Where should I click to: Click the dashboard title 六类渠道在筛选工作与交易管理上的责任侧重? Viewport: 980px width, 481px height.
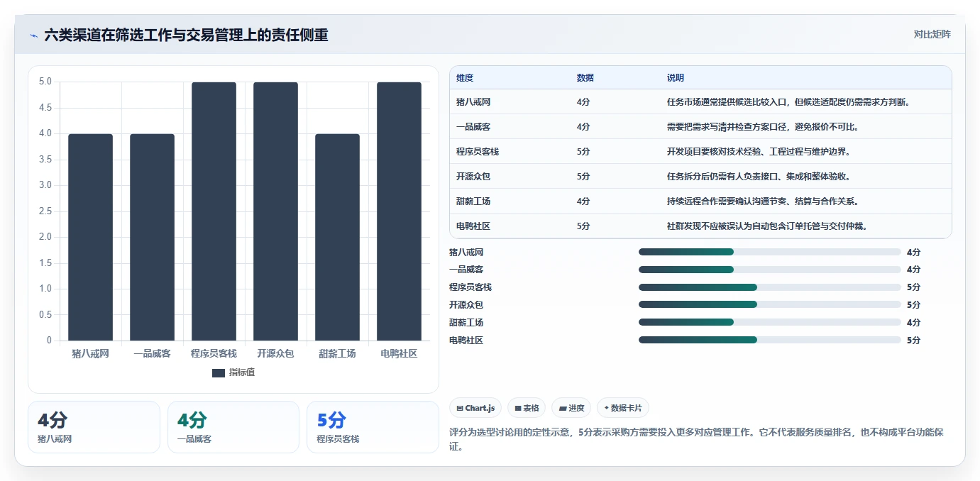(x=186, y=35)
